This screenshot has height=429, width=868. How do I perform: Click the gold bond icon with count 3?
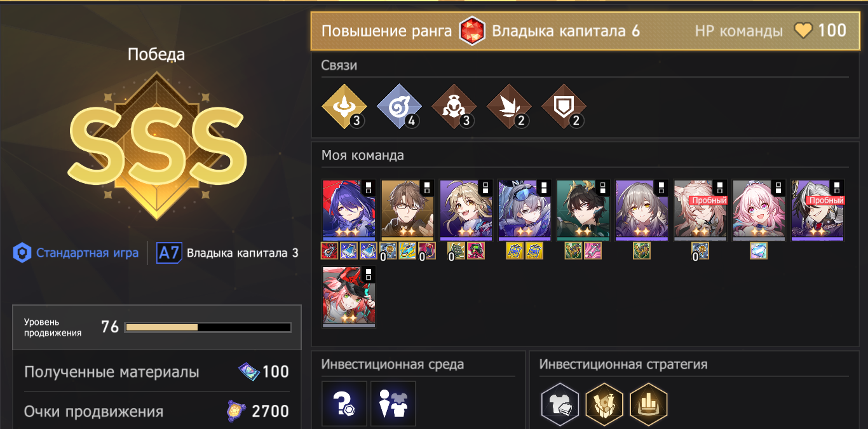[x=344, y=106]
